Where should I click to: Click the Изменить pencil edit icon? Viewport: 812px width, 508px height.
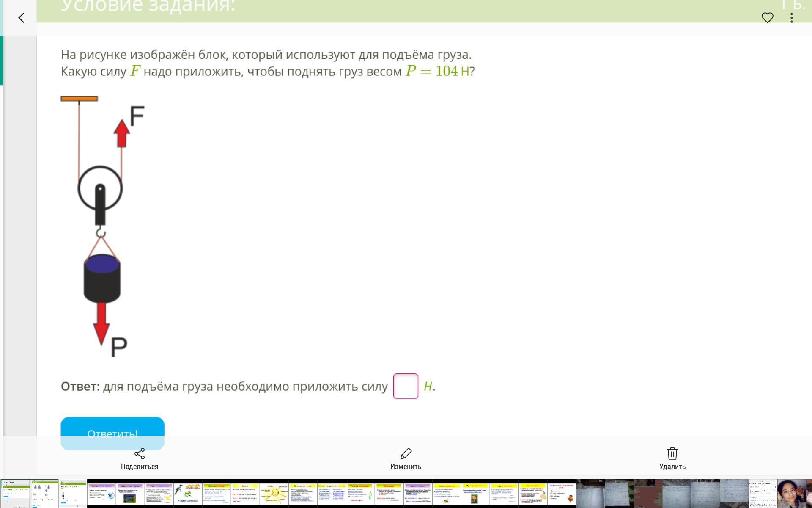pyautogui.click(x=406, y=454)
